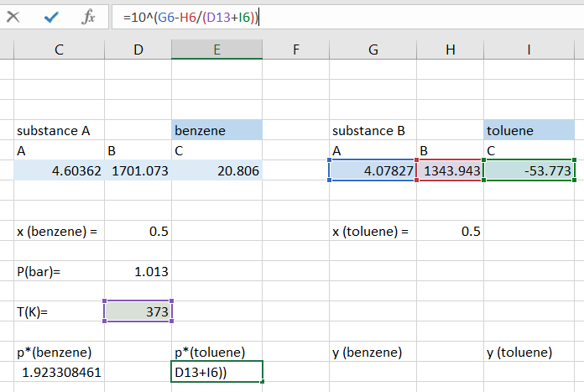Click the Cancel (X) formula icon
Image resolution: width=584 pixels, height=392 pixels.
coord(14,17)
